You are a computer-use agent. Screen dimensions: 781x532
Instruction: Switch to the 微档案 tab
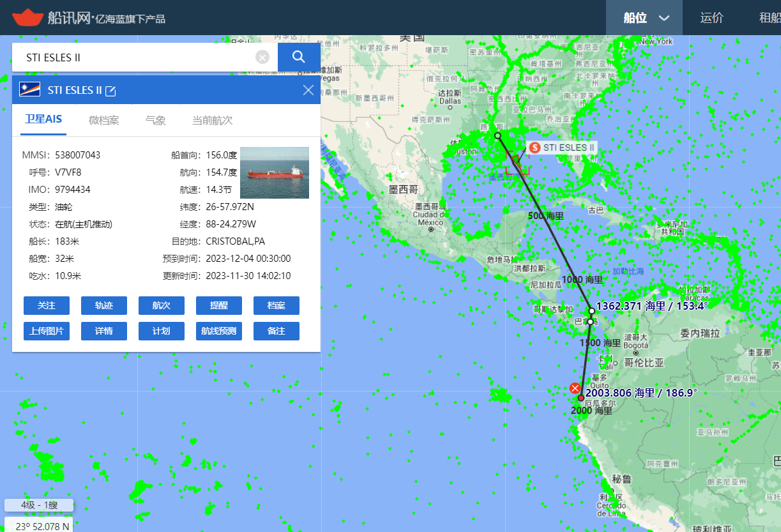103,120
